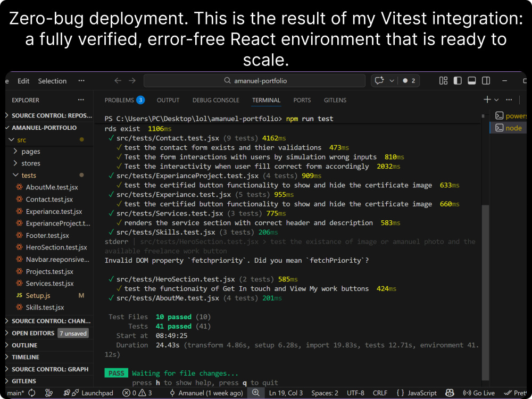Collapse the AMANUEL-PORTFOLIO section
Image resolution: width=532 pixels, height=399 pixels.
[49, 128]
